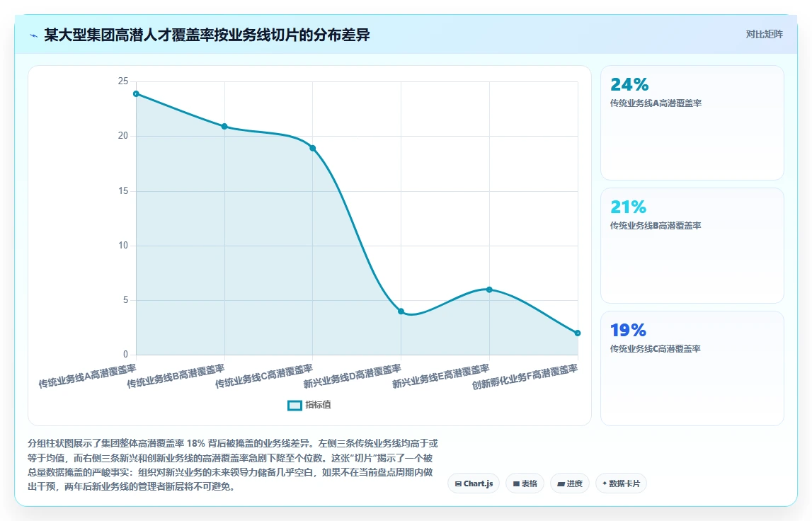812x521 pixels.
Task: Click x-axis label 新兴业务线D高潜覆盖率
Action: click(352, 376)
